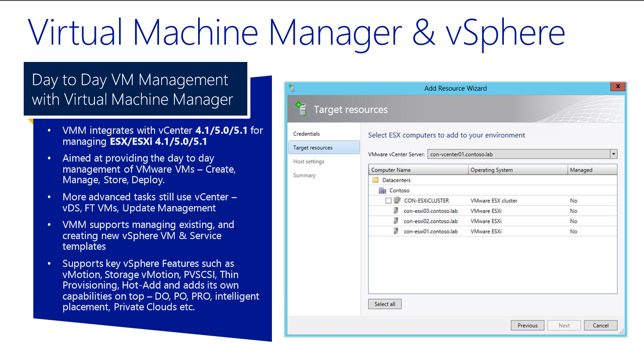The height and width of the screenshot is (363, 644).
Task: Click the Add Resource Wizard title bar icon
Action: tap(291, 88)
